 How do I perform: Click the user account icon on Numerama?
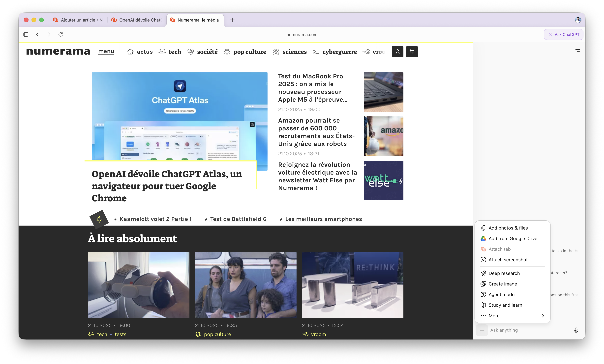click(x=397, y=52)
